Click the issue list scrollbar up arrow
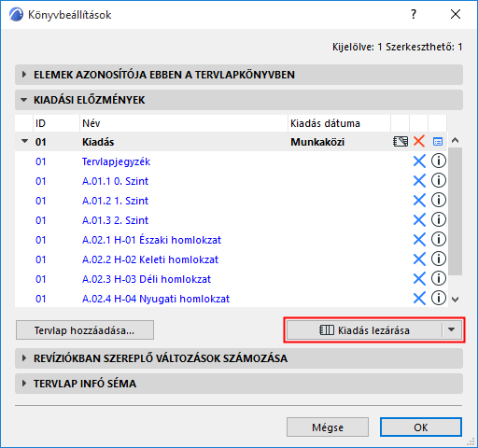The height and width of the screenshot is (448, 478). pyautogui.click(x=455, y=141)
